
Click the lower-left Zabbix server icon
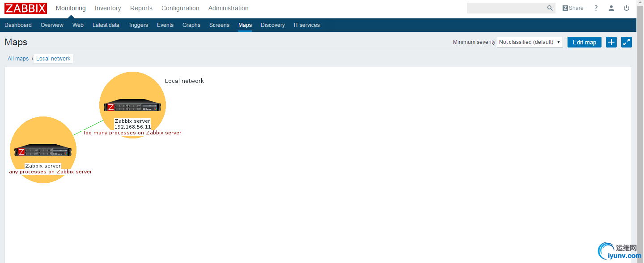point(43,151)
